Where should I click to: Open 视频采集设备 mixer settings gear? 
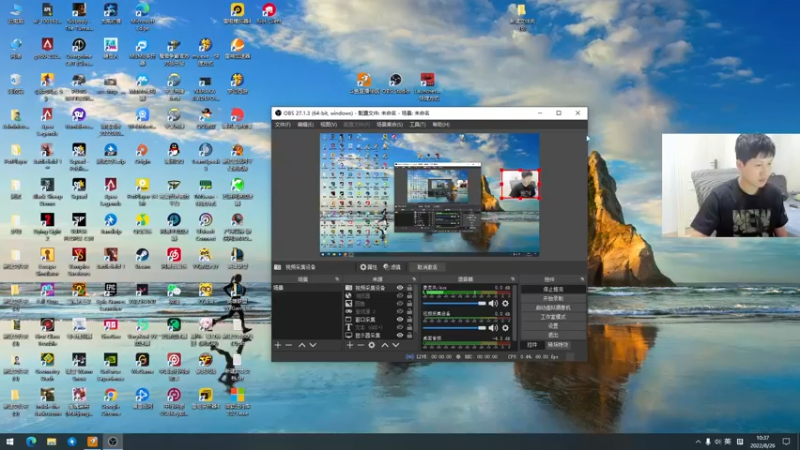505,328
